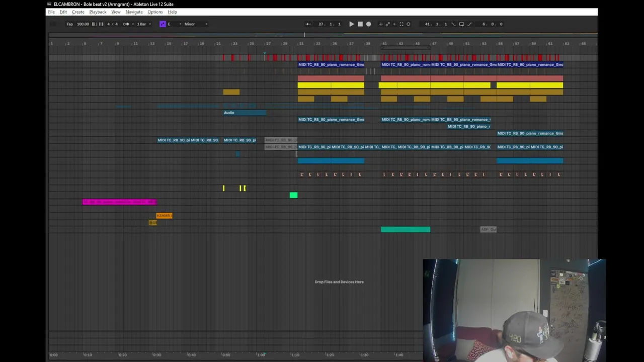
Task: Click the 0:30 mark in bottom time ruler
Action: point(157,355)
